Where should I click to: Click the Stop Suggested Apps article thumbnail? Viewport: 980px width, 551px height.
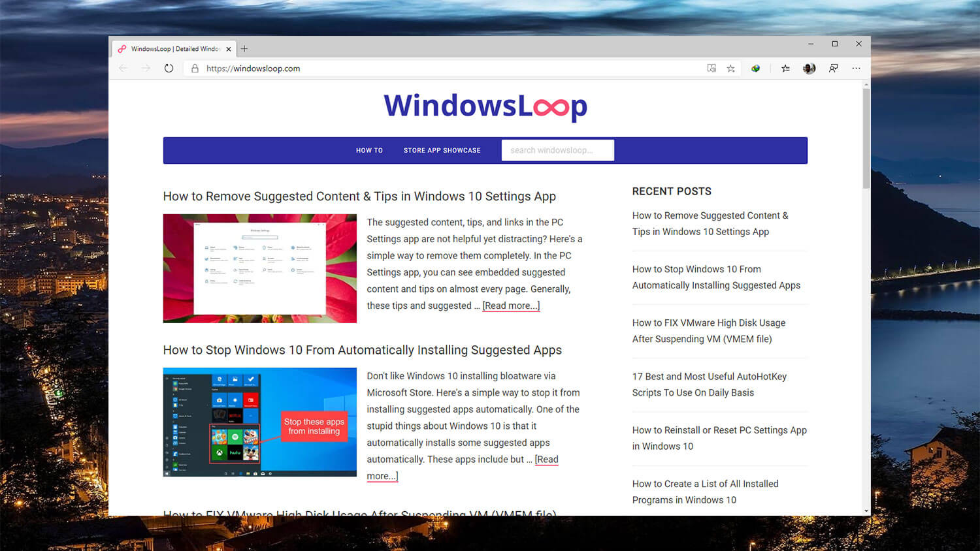coord(259,422)
